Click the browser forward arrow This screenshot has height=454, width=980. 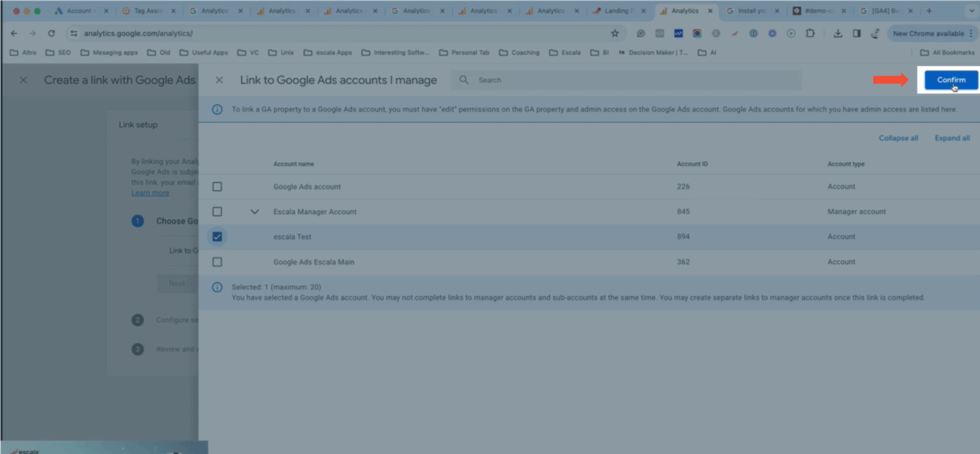[x=32, y=33]
